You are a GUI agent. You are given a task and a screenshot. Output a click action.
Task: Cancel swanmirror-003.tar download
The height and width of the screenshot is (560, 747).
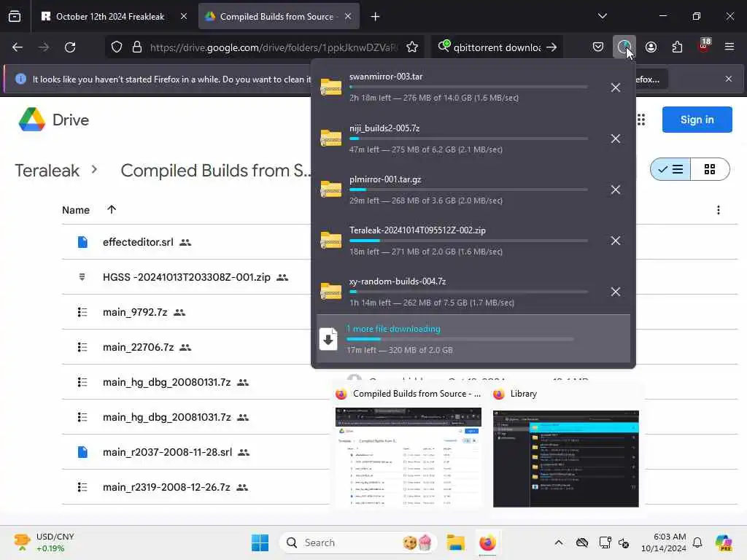coord(616,87)
